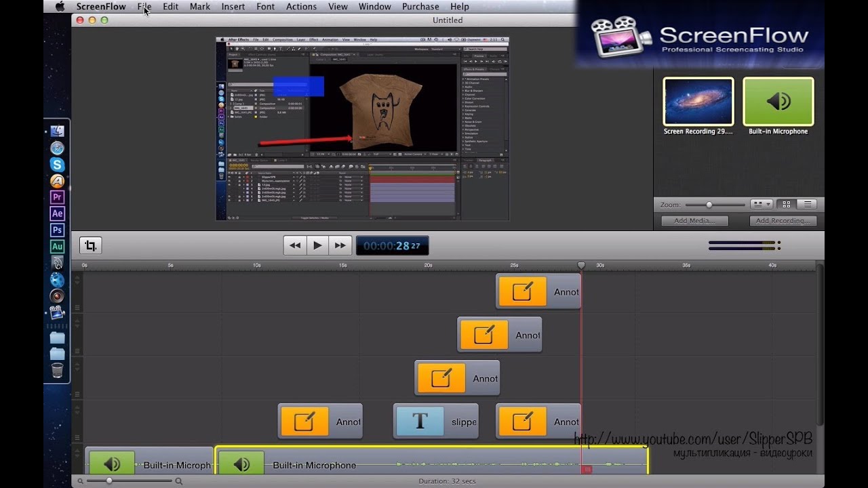868x488 pixels.
Task: Launch Safari from the Dock
Action: [x=57, y=148]
